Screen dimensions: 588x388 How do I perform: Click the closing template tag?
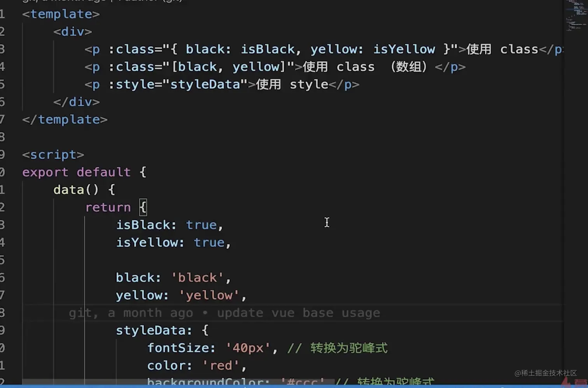[64, 119]
